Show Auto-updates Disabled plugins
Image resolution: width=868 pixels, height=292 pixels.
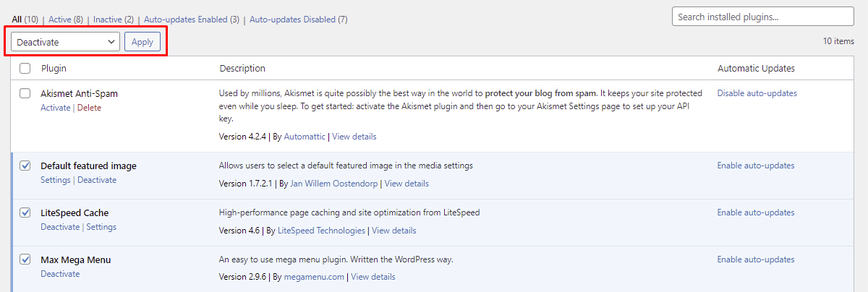pos(299,20)
